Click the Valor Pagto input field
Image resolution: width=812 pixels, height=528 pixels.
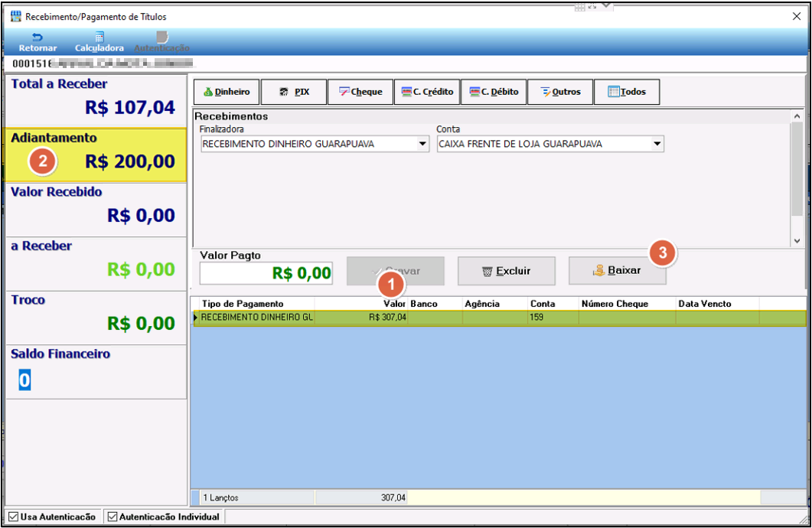click(266, 273)
